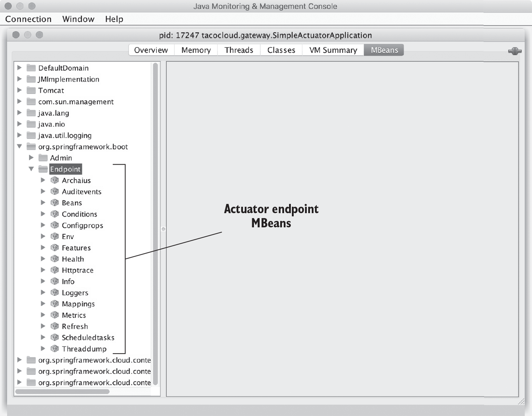Screen dimensions: 532x416
Task: Click the horizontal scrollbar of tree panel
Action: pos(62,391)
